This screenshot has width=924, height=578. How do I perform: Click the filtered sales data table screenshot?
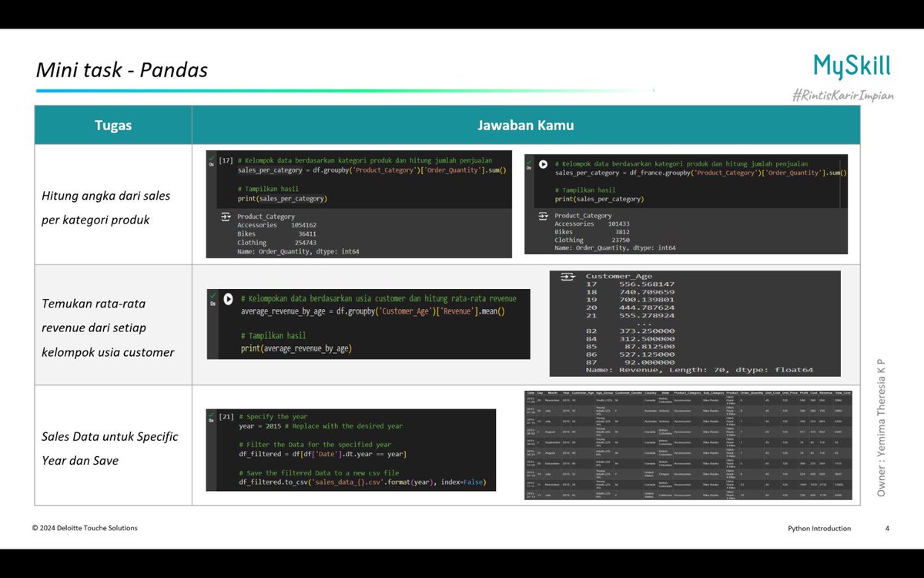pyautogui.click(x=688, y=445)
